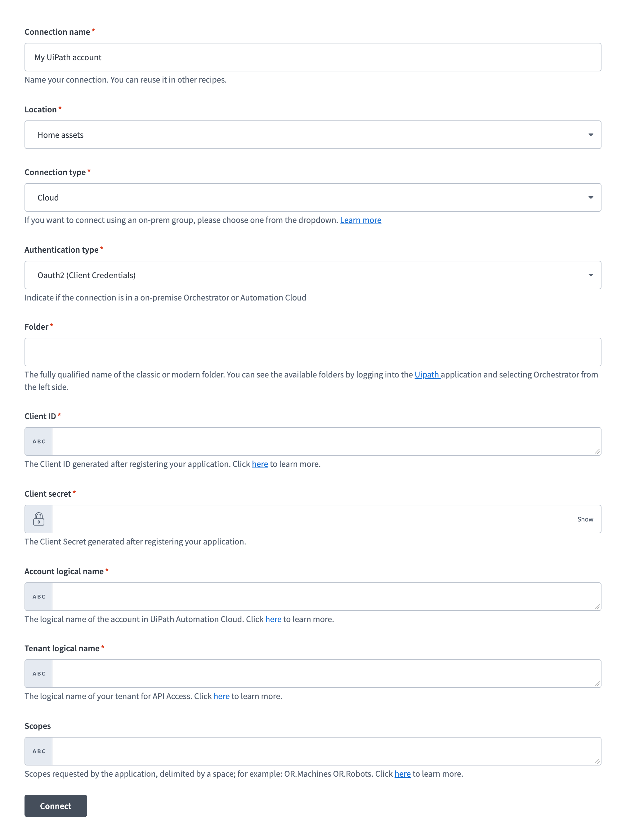Click inside the Folder input field

click(x=313, y=352)
